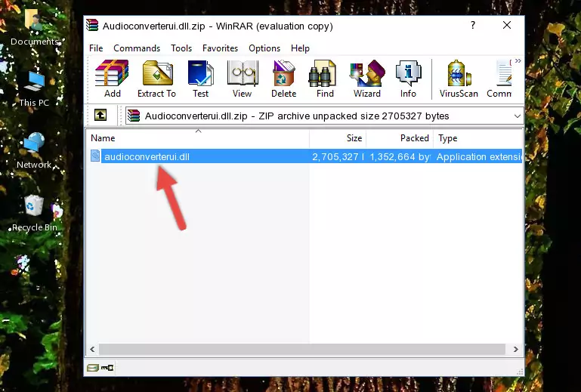Image resolution: width=581 pixels, height=392 pixels.
Task: Select the audioconverterui.dll file row
Action: [x=305, y=156]
